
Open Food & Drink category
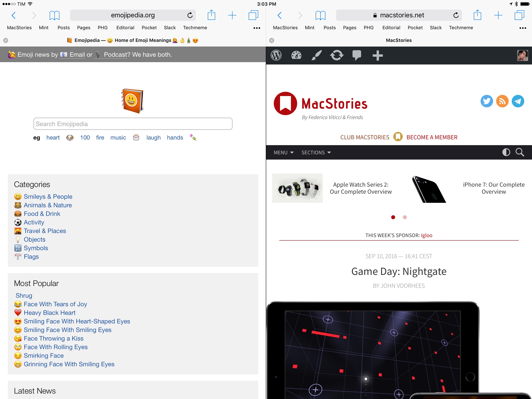42,214
